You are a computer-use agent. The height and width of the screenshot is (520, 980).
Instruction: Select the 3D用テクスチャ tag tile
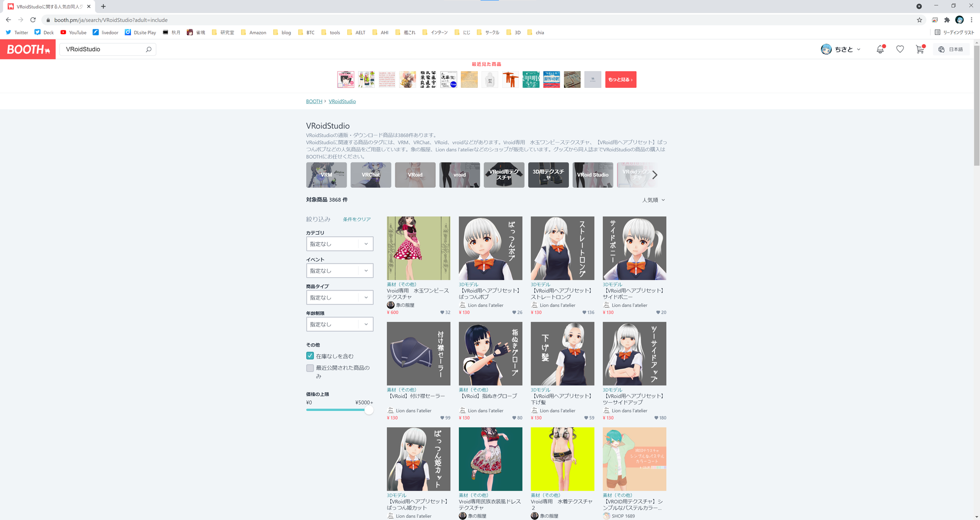pos(548,175)
